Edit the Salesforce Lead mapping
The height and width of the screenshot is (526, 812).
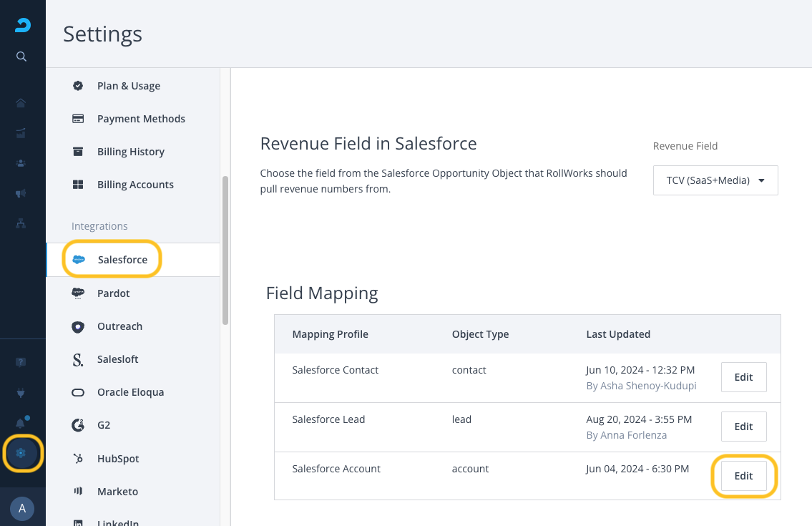click(x=743, y=427)
